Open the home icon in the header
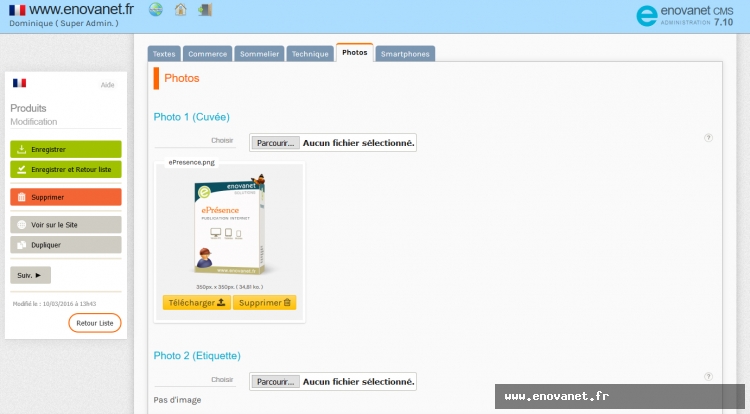The height and width of the screenshot is (414, 750). point(180,9)
